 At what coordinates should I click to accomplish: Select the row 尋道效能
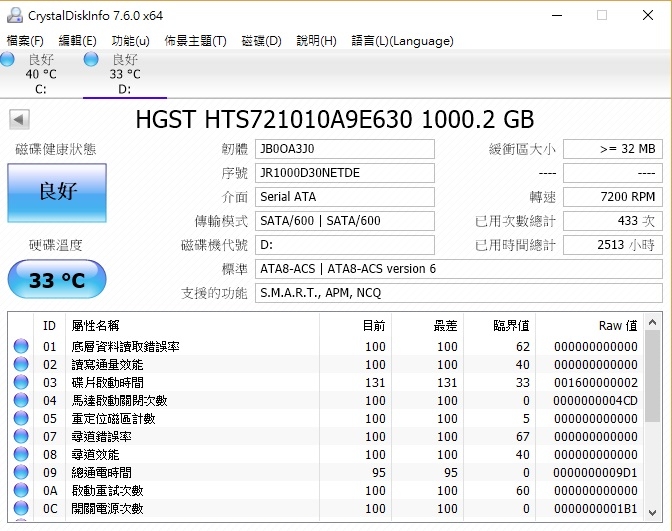tap(326, 454)
